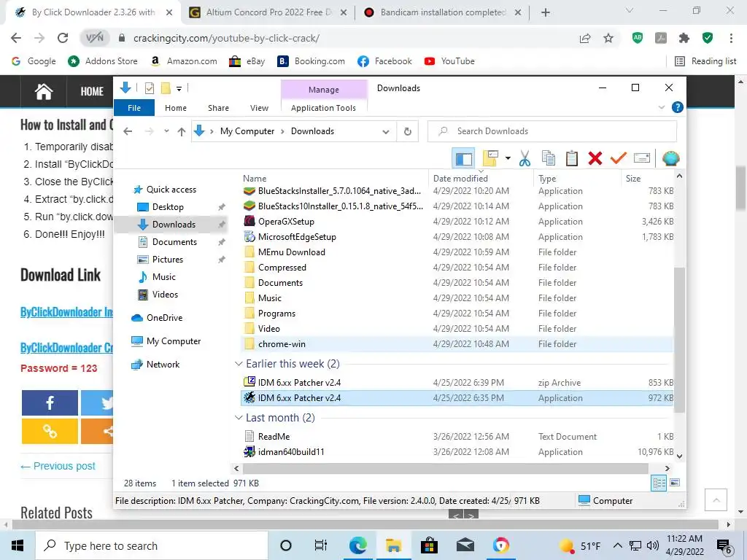Click the teal shell globe icon
This screenshot has width=747, height=560.
tap(670, 158)
